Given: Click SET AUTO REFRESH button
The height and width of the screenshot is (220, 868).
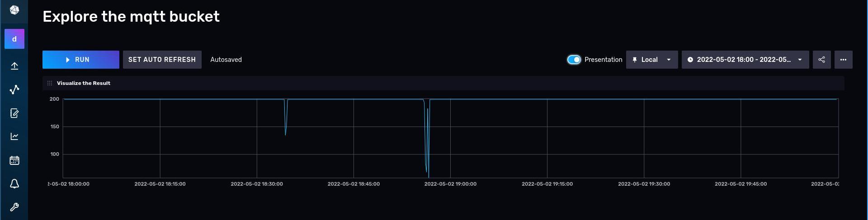Looking at the screenshot, I should (162, 60).
